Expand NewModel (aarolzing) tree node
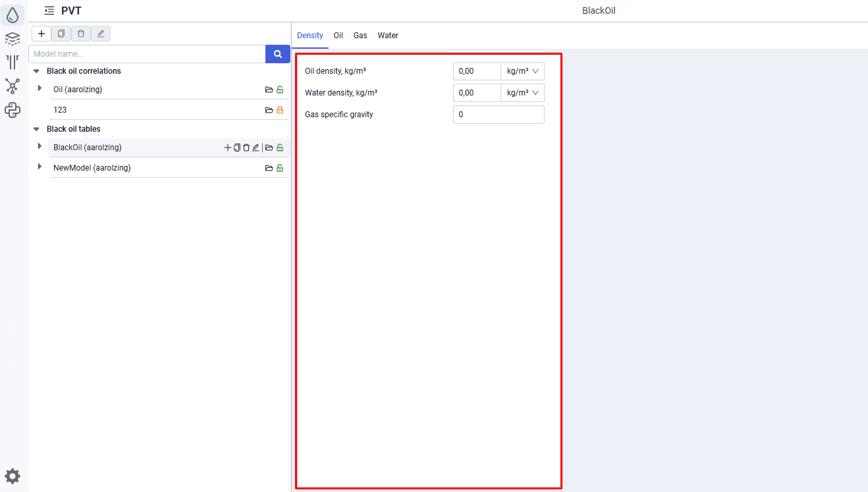The width and height of the screenshot is (868, 492). tap(40, 167)
